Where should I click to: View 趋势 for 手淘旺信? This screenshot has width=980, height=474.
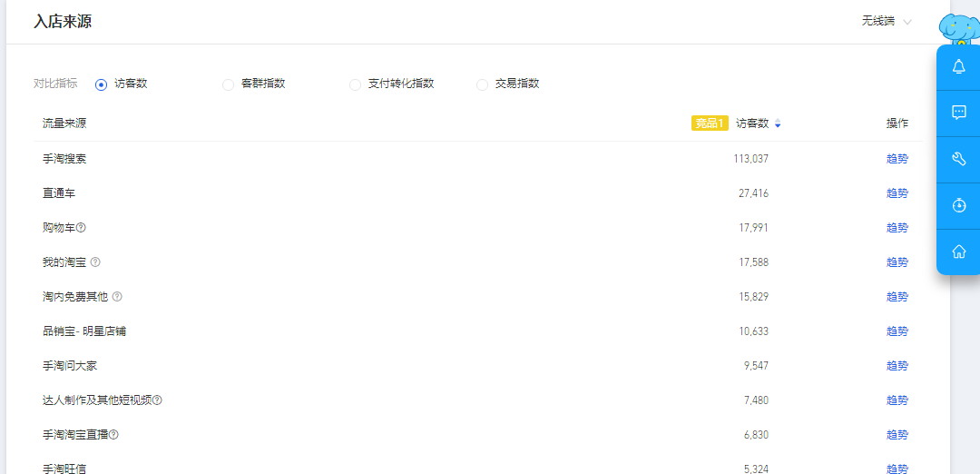897,469
